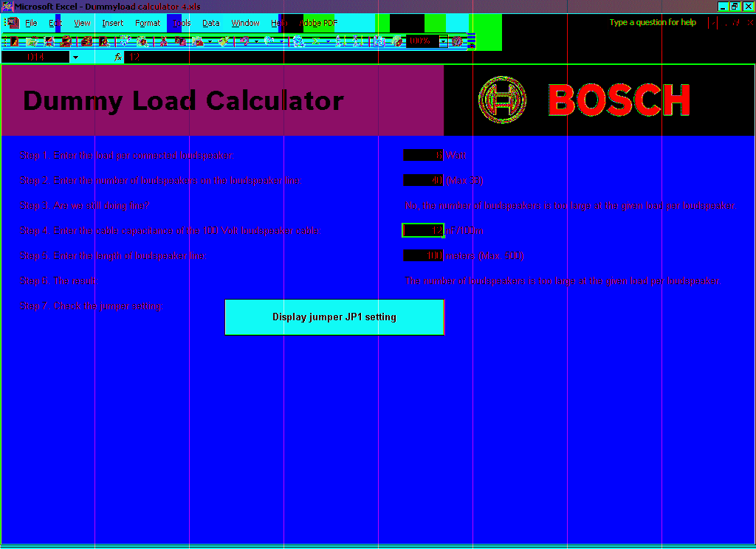Click the Type a question for help box
Screen dimensions: 756x549
point(653,22)
